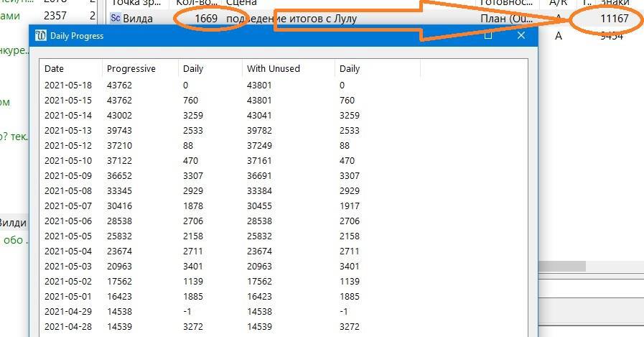Screen dimensions: 644x337
Task: Click the circled 1669 word count cell
Action: coord(205,19)
